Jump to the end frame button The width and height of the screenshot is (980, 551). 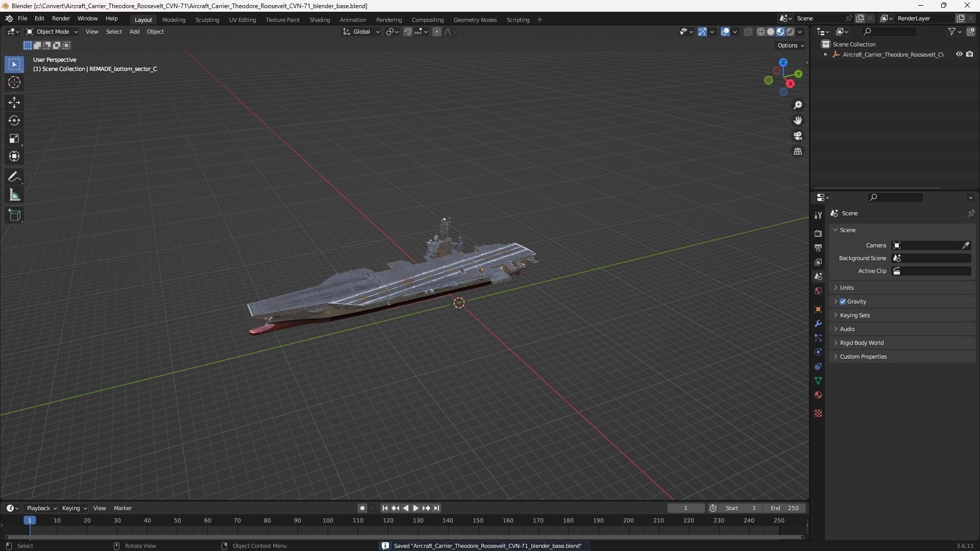click(436, 508)
